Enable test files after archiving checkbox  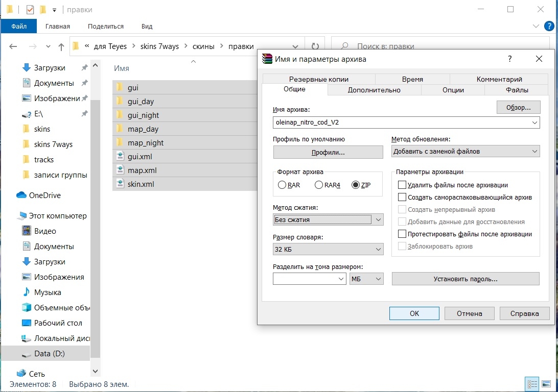pos(402,234)
